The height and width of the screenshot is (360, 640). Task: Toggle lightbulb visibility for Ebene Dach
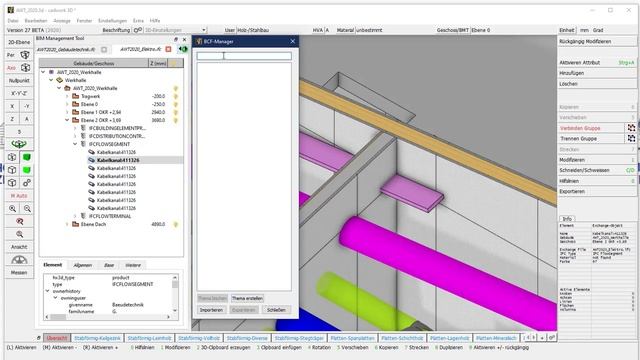(x=176, y=224)
